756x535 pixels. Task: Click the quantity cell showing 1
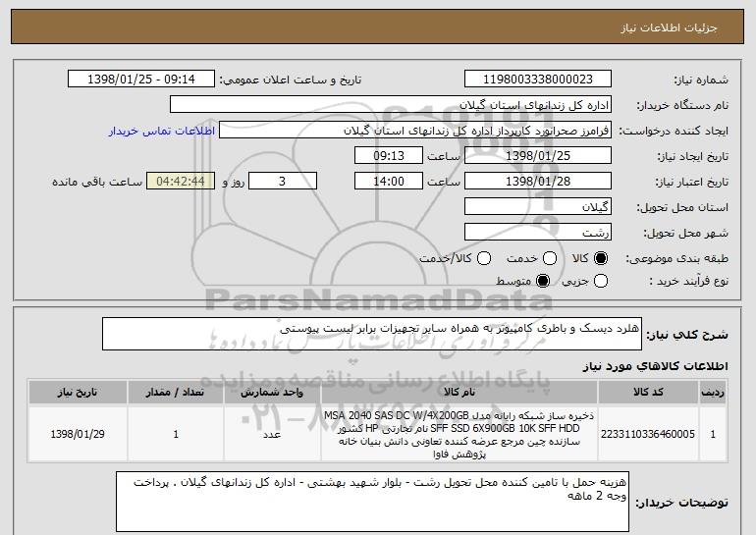tap(176, 434)
